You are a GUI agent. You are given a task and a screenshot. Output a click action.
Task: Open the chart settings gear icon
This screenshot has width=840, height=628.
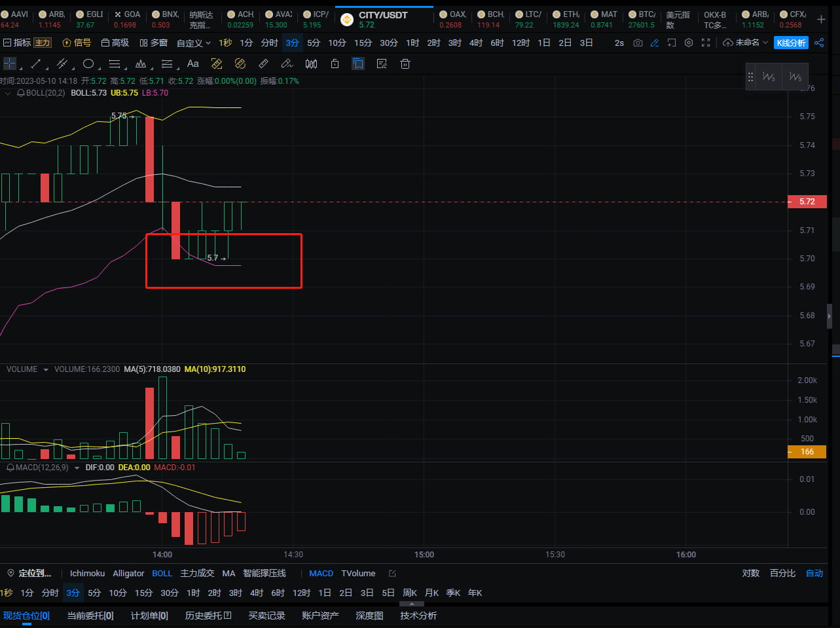pos(688,43)
